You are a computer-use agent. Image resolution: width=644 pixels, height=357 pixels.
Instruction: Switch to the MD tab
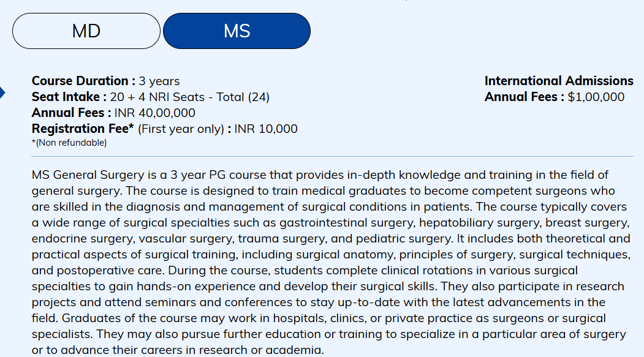[86, 31]
